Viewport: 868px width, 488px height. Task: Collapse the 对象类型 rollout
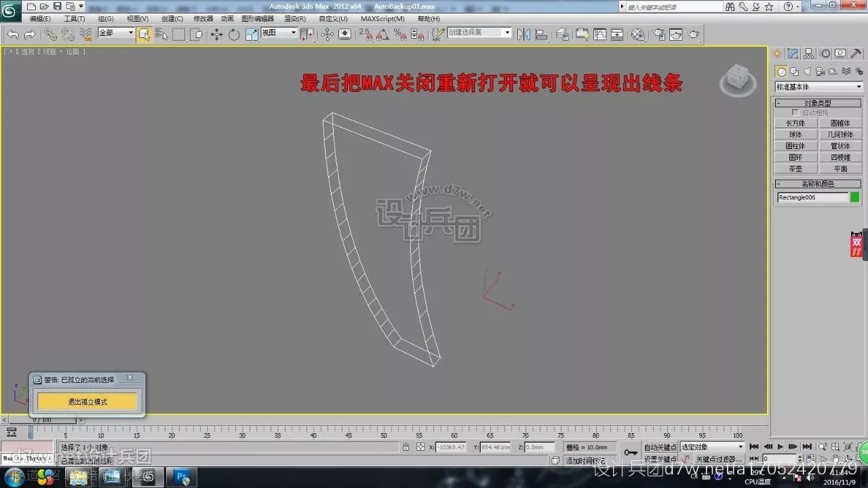(x=778, y=103)
